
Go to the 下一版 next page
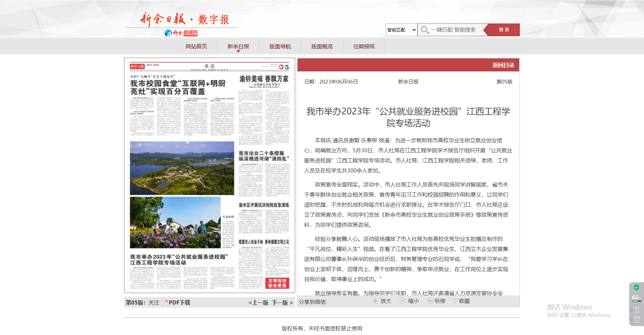point(282,302)
